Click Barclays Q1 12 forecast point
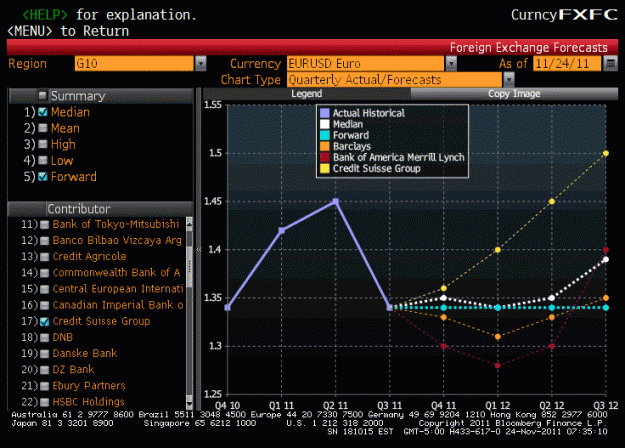The height and width of the screenshot is (448, 625). [x=497, y=337]
